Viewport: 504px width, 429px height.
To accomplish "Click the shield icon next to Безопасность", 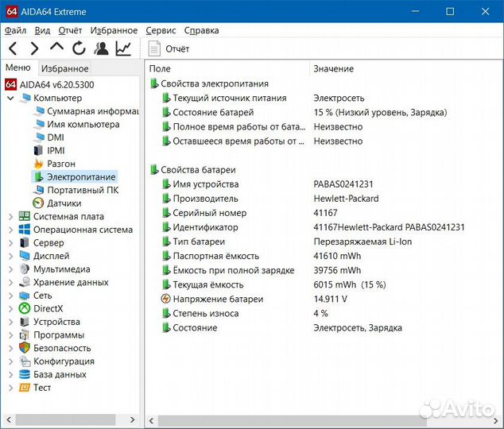I will pyautogui.click(x=25, y=348).
